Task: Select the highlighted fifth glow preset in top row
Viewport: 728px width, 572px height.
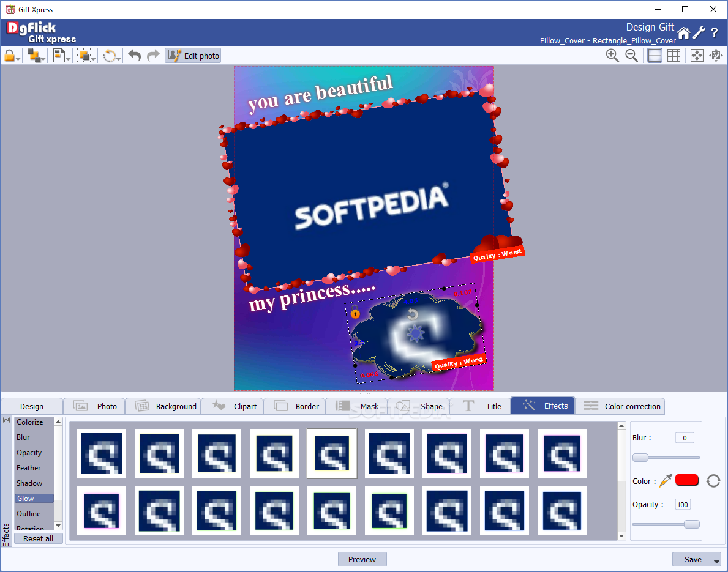Action: [331, 453]
